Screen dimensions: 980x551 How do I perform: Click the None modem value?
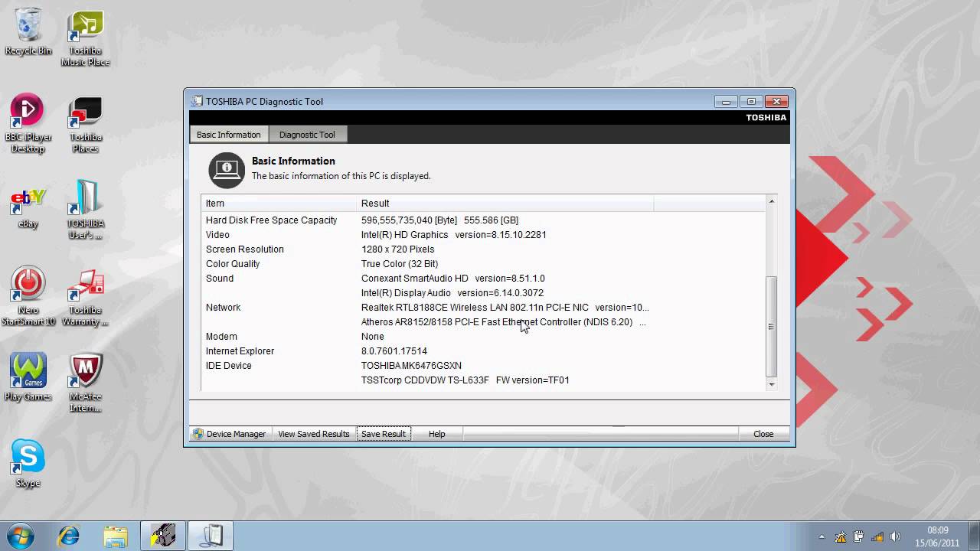pos(372,337)
